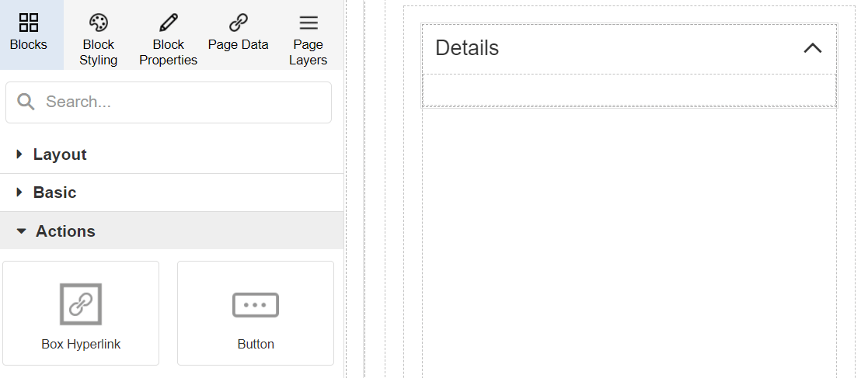
Task: Click the "Box Hyperlink" text label
Action: (x=81, y=344)
